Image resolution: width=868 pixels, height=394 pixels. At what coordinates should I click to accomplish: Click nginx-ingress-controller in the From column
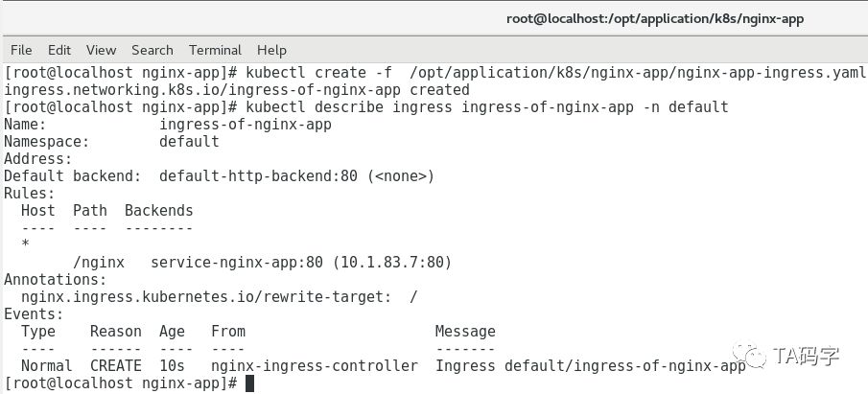click(315, 366)
